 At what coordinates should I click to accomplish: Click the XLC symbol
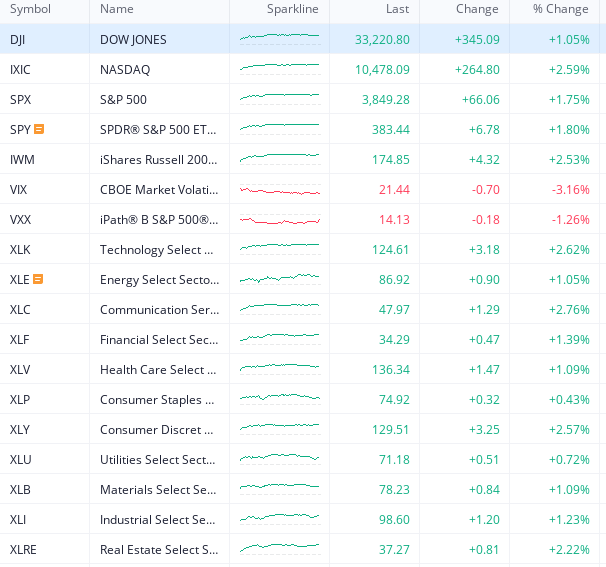click(x=20, y=310)
